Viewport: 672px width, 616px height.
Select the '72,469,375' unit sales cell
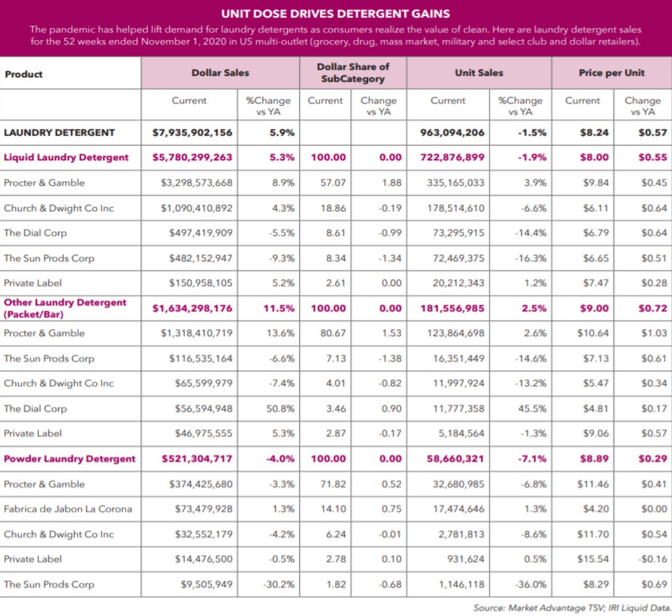tap(458, 258)
